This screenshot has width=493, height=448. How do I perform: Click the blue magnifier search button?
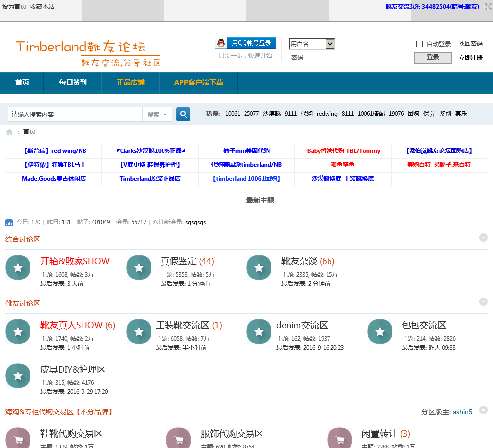(183, 114)
